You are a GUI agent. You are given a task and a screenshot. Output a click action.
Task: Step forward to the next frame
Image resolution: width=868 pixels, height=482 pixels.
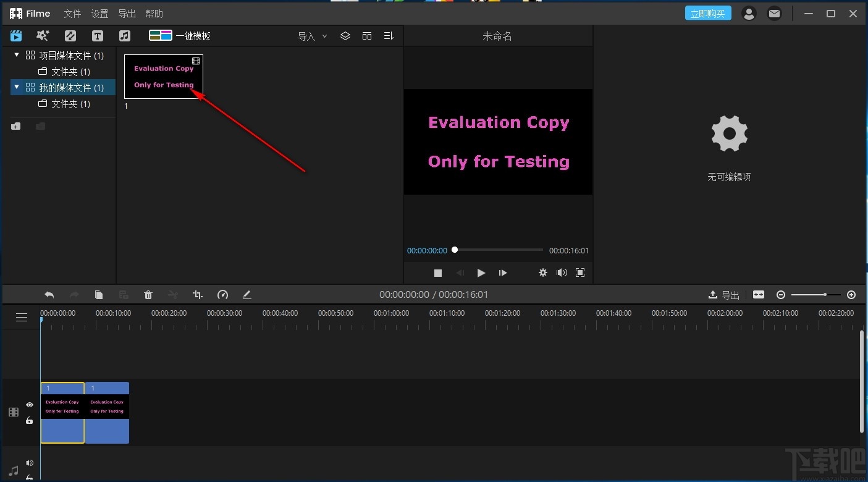[x=503, y=273]
